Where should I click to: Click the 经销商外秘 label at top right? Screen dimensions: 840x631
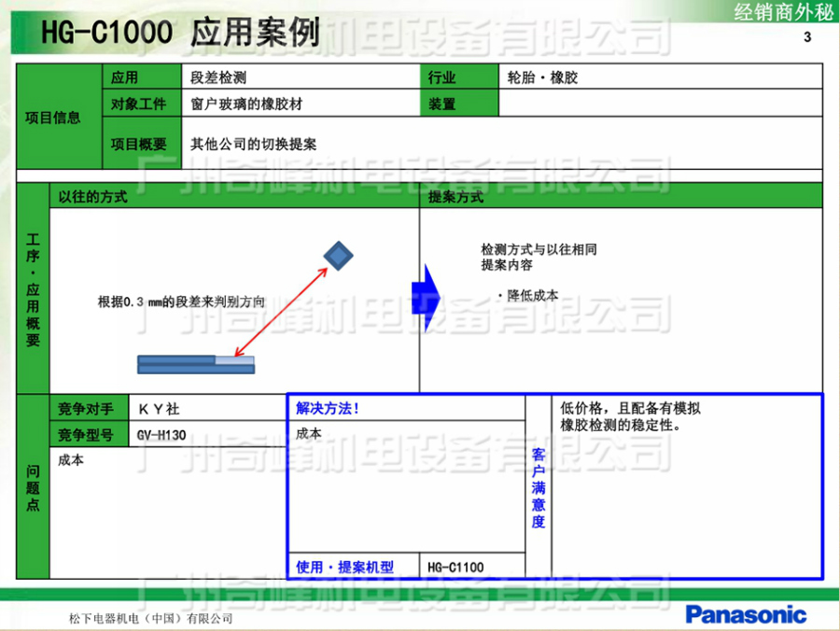click(782, 12)
